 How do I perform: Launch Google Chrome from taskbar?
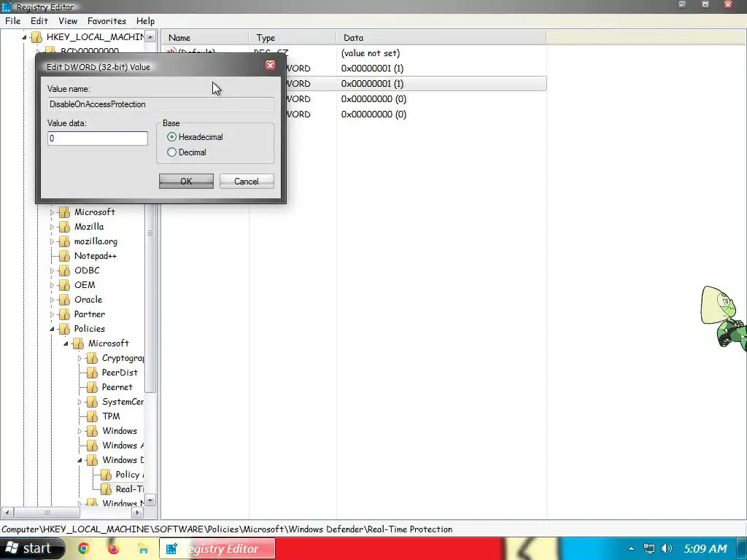click(x=84, y=548)
